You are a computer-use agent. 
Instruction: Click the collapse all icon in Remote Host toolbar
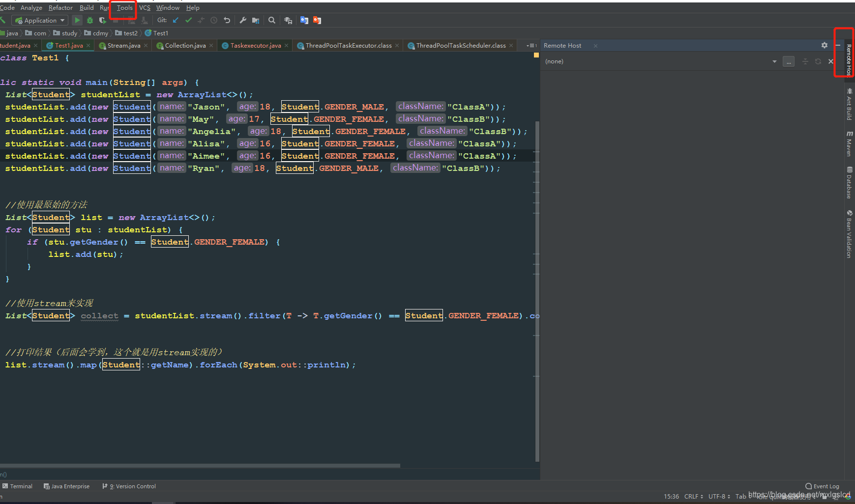805,61
